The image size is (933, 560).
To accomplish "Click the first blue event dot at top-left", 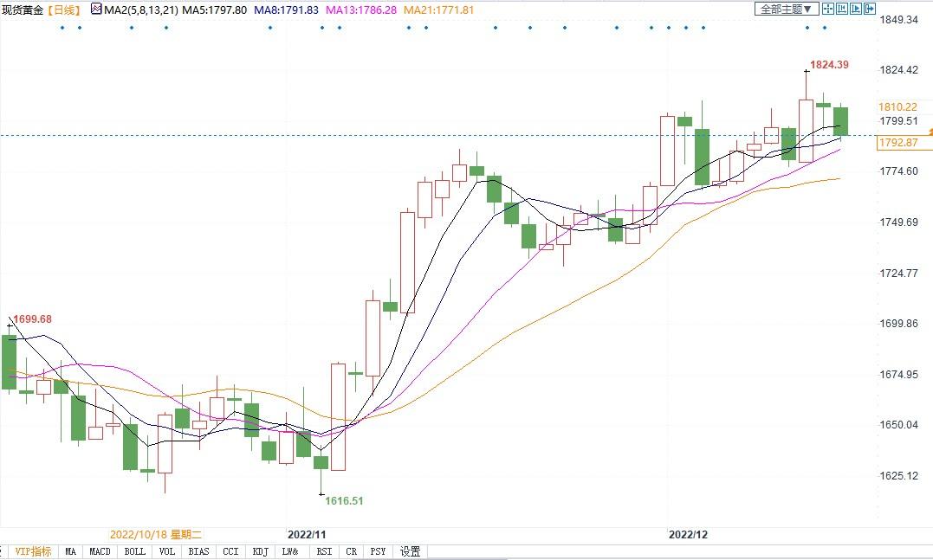I will point(62,28).
